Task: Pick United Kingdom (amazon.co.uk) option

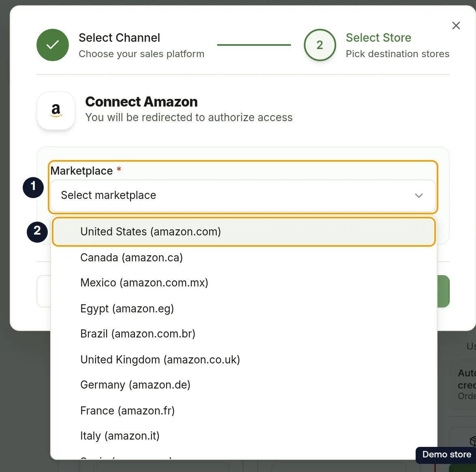Action: coord(244,359)
